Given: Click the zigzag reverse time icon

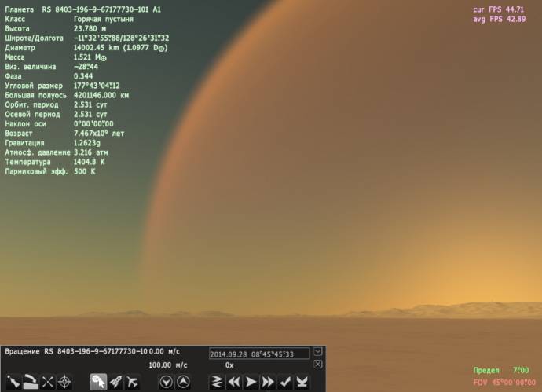Looking at the screenshot, I should point(217,382).
